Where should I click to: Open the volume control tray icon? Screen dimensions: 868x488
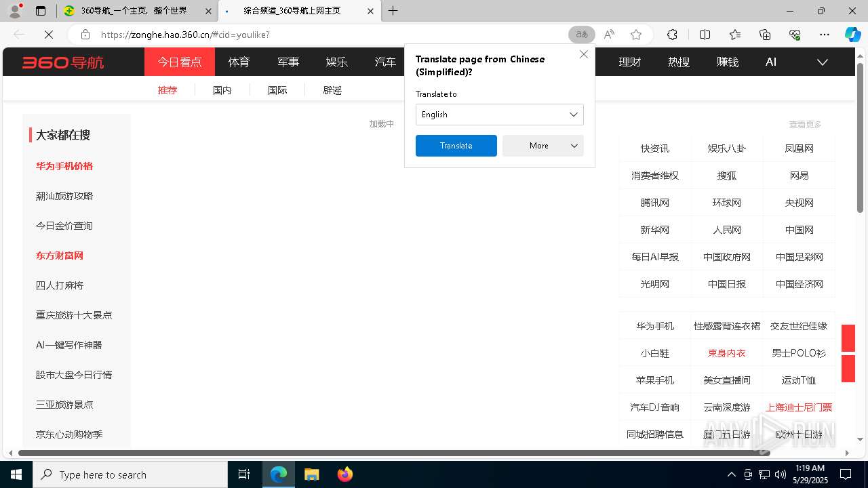pyautogui.click(x=781, y=474)
